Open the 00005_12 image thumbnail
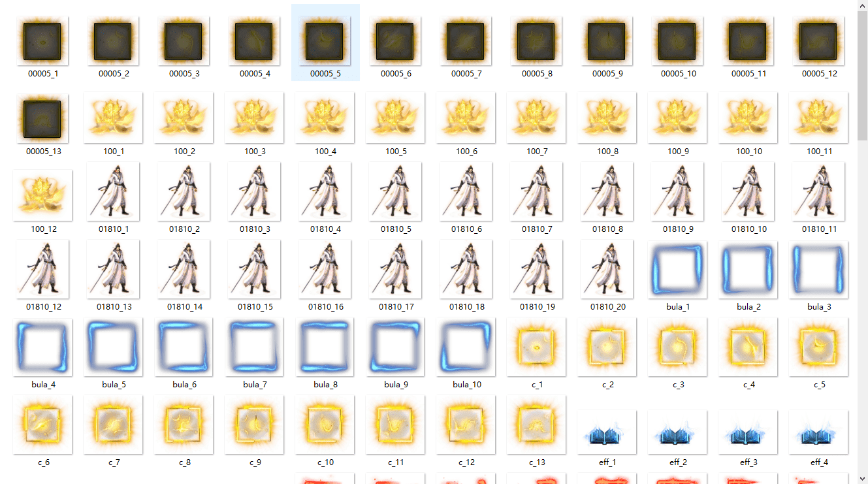The height and width of the screenshot is (484, 868). [x=819, y=41]
